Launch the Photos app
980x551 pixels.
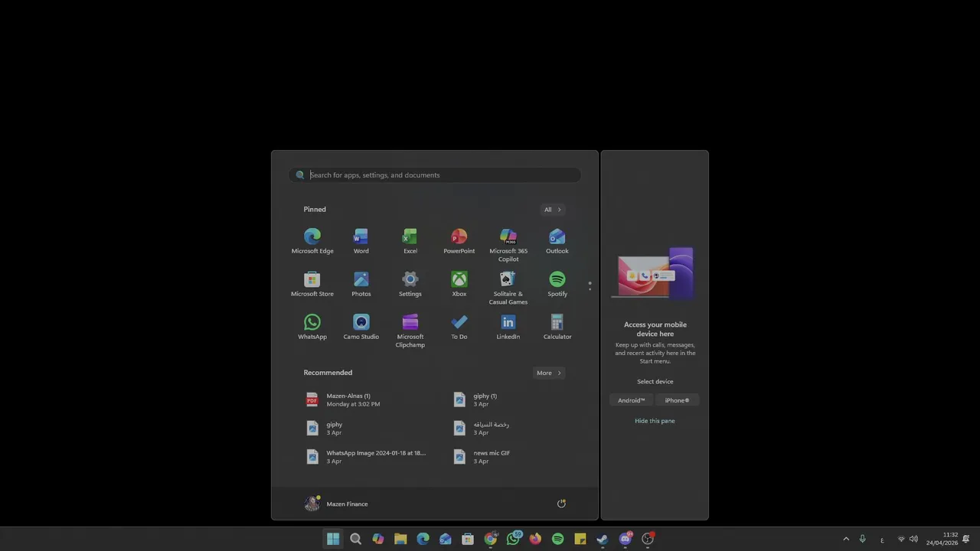click(x=361, y=284)
